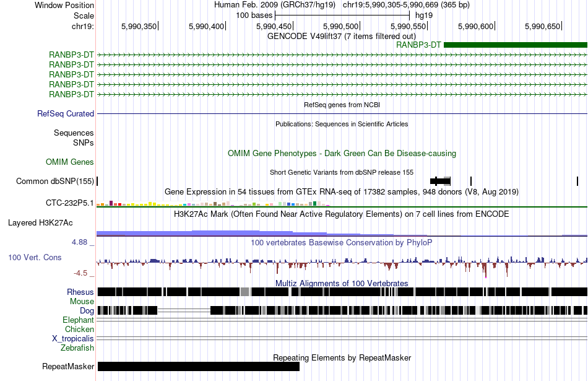Click the Human Feb. 2009 (GRCh37/hg19) assembly text
This screenshot has height=381, width=588.
(x=274, y=5)
